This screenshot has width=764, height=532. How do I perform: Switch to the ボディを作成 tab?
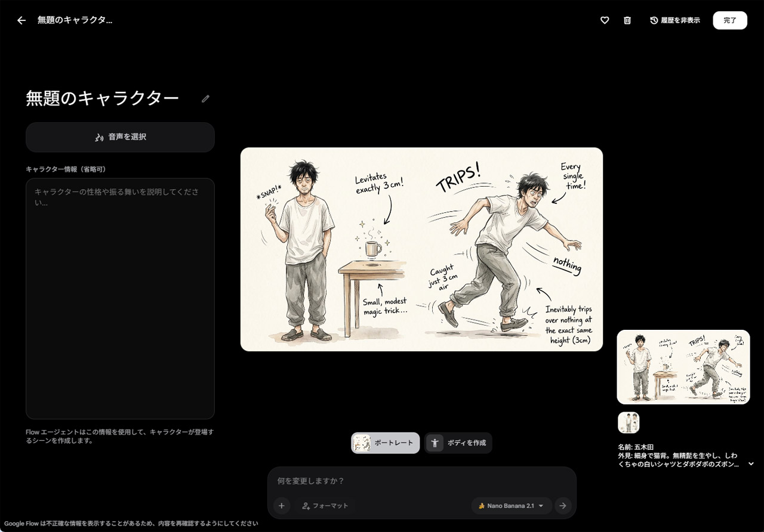click(x=458, y=443)
